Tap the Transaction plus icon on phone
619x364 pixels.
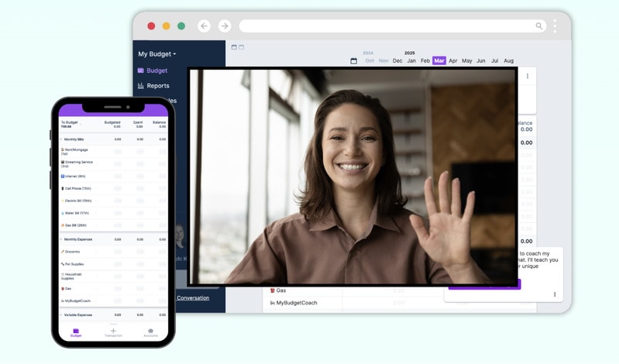pos(113,331)
